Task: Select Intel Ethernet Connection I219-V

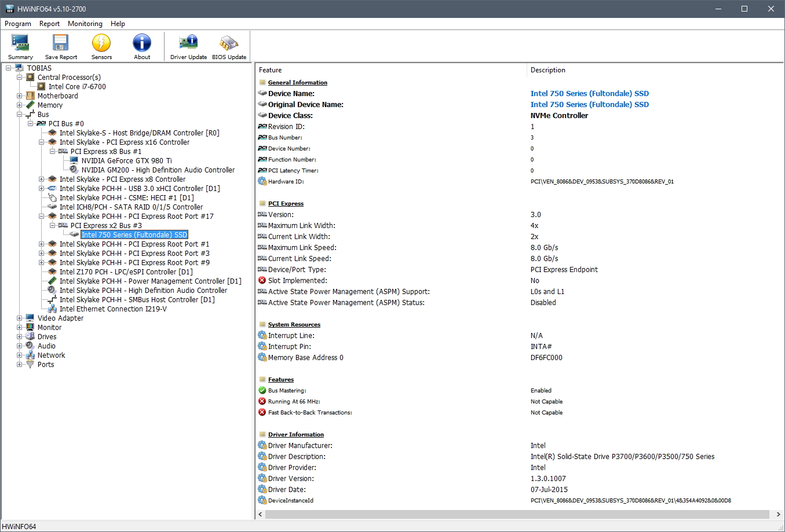Action: pyautogui.click(x=113, y=309)
